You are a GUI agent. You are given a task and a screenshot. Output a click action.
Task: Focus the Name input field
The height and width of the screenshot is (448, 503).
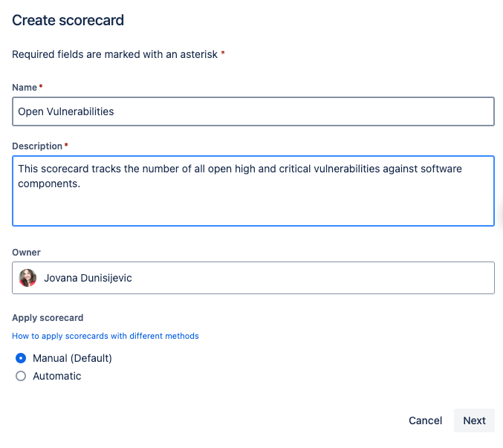point(253,111)
